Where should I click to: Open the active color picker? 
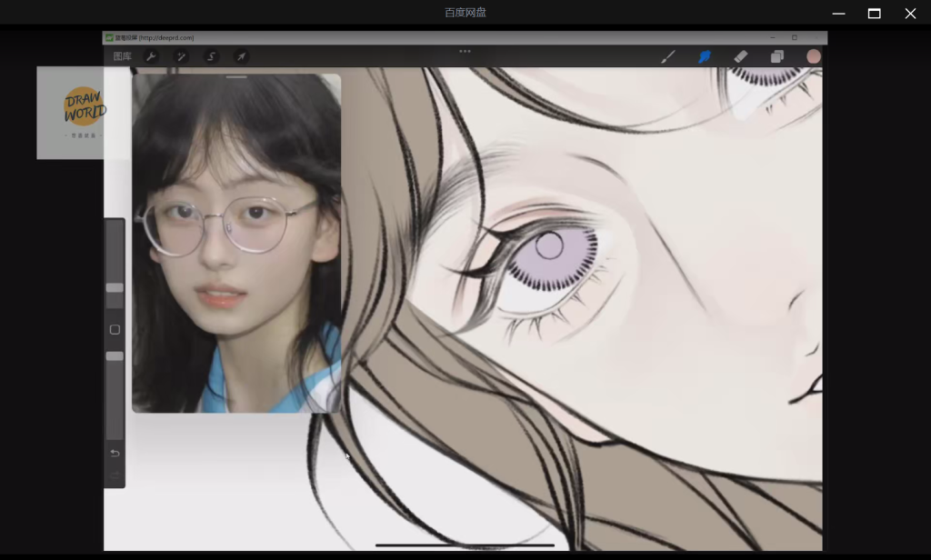(x=814, y=56)
